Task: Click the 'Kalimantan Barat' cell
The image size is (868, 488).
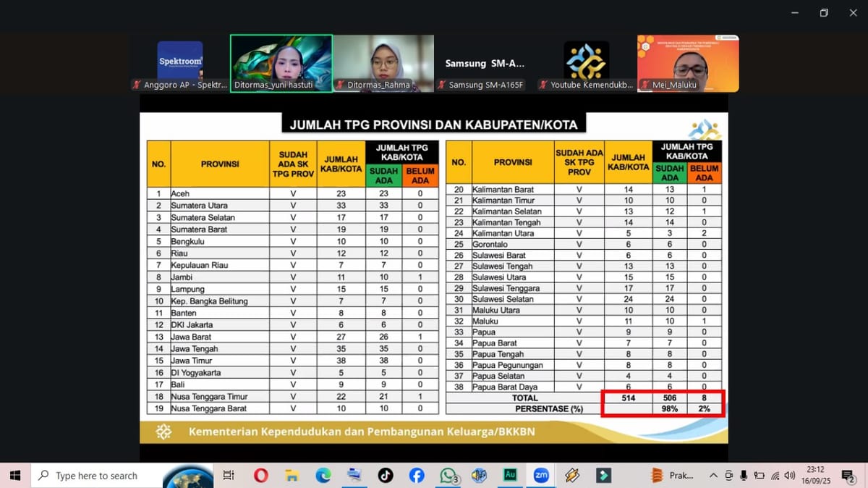Action: click(513, 190)
